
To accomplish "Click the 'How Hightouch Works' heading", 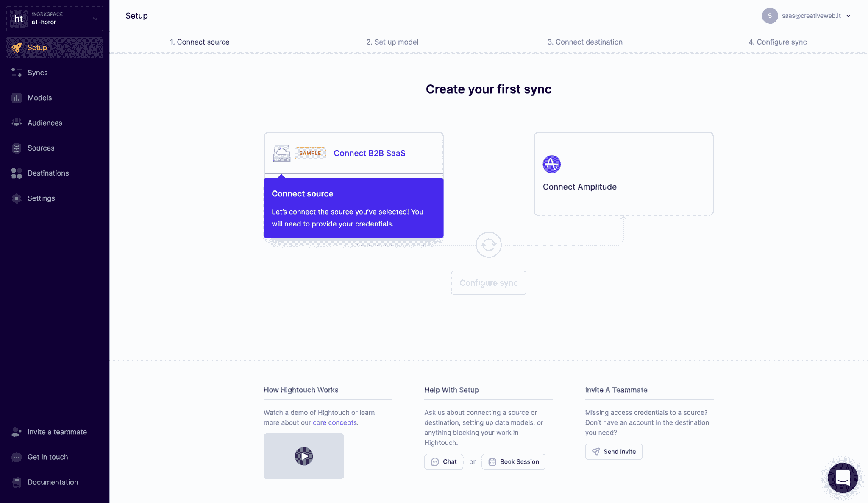I will [301, 390].
